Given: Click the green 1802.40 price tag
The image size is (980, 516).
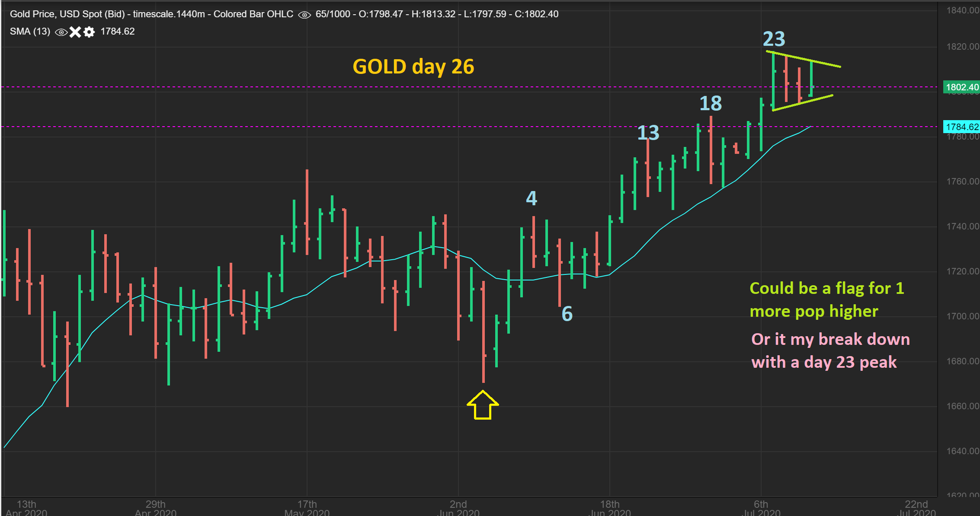Looking at the screenshot, I should 961,87.
